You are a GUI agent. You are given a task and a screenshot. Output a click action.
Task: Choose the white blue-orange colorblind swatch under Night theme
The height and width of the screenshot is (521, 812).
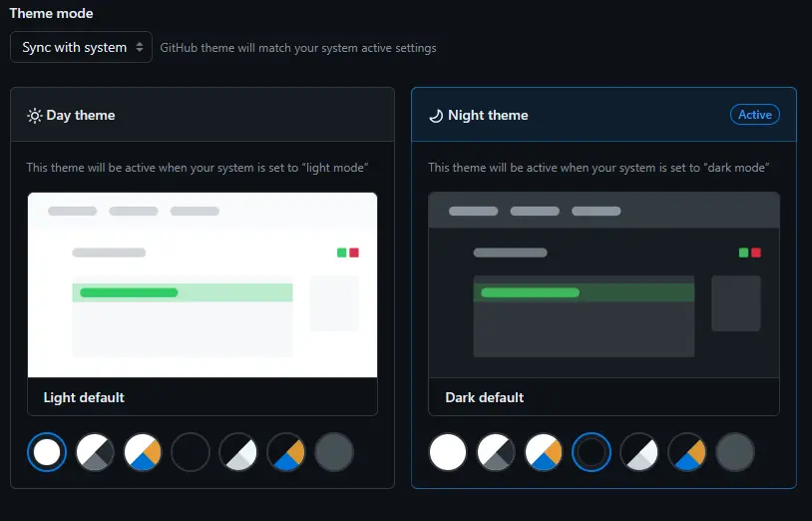[x=544, y=452]
